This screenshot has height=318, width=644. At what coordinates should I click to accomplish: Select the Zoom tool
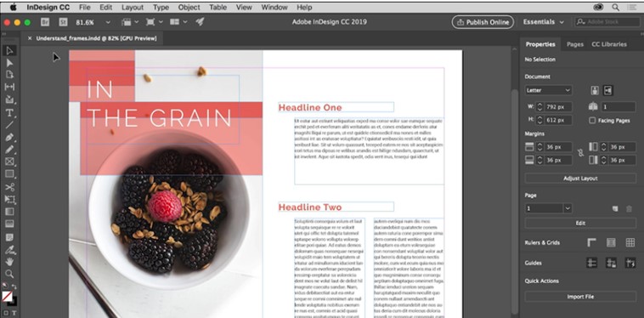click(10, 274)
